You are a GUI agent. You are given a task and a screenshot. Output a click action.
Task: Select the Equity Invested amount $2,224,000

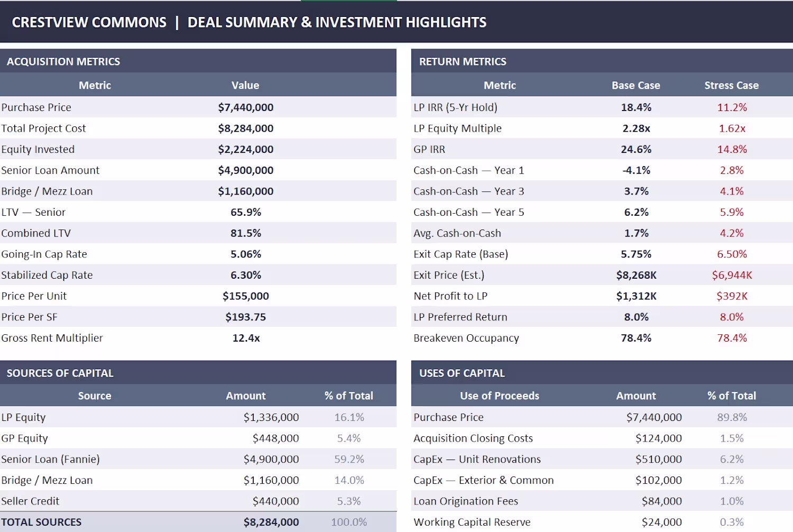click(x=246, y=149)
